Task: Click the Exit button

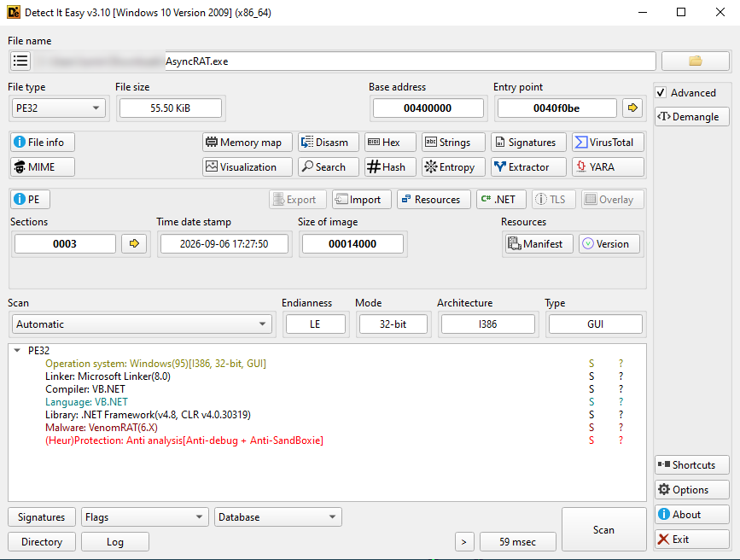Action: [692, 539]
